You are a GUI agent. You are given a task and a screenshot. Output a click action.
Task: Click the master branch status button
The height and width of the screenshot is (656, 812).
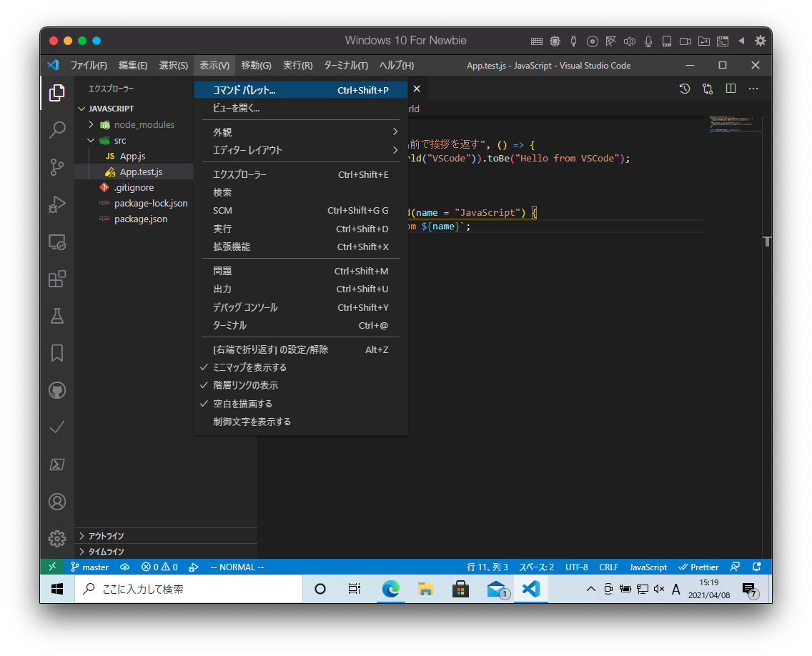point(90,567)
